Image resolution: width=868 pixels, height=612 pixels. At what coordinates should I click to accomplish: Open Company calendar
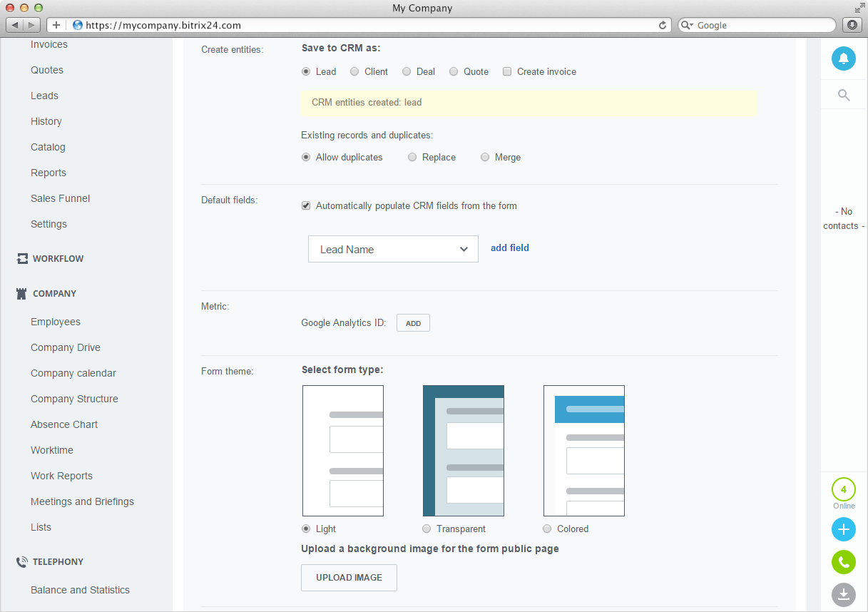click(x=73, y=373)
